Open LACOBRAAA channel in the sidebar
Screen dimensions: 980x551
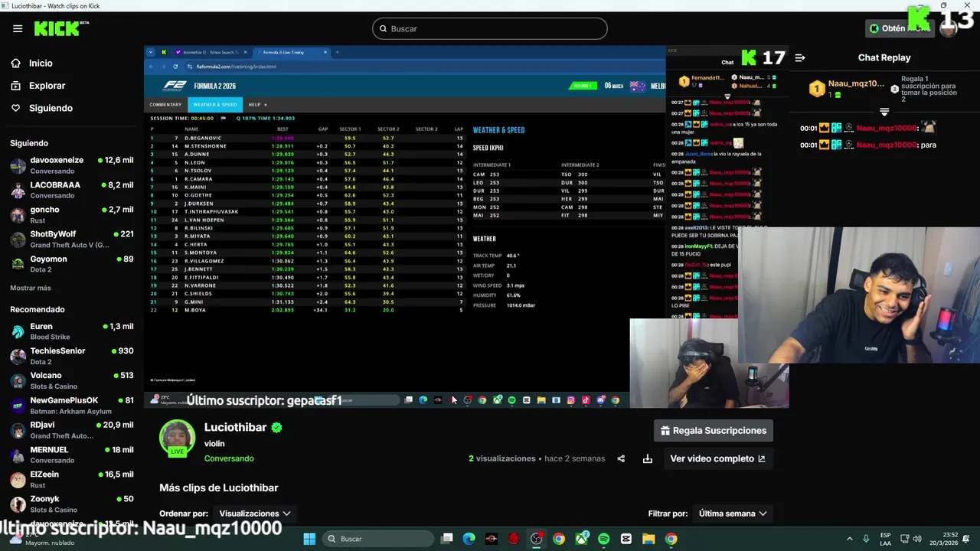pyautogui.click(x=72, y=190)
